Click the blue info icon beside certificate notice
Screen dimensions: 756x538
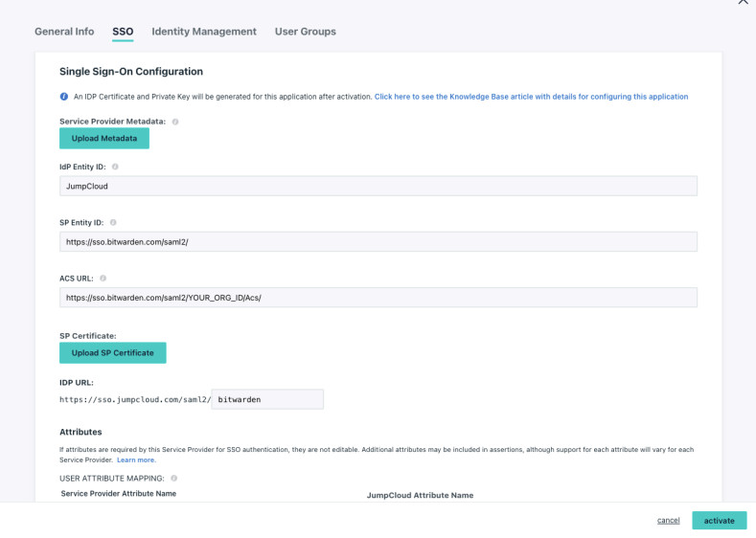64,97
